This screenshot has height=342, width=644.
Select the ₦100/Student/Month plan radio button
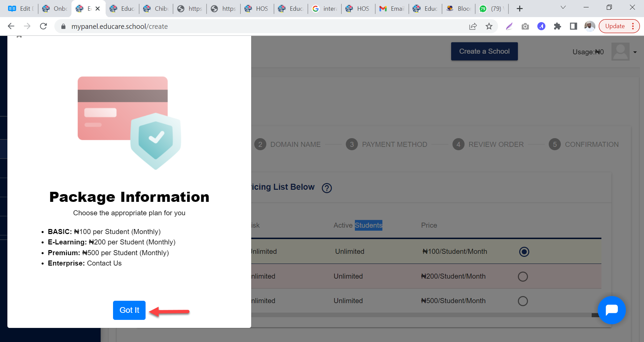(x=524, y=252)
